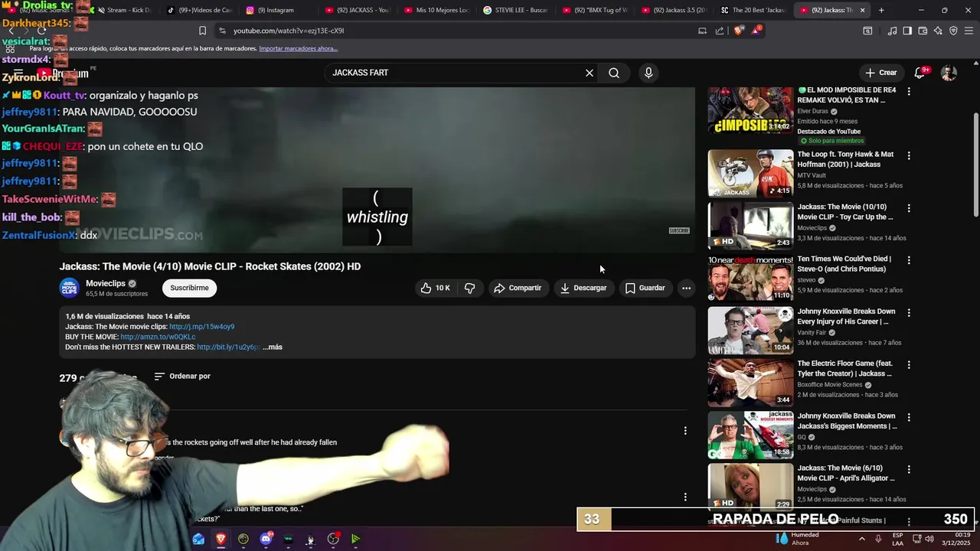Click the video SUBSCRIBE watermark

click(x=679, y=230)
